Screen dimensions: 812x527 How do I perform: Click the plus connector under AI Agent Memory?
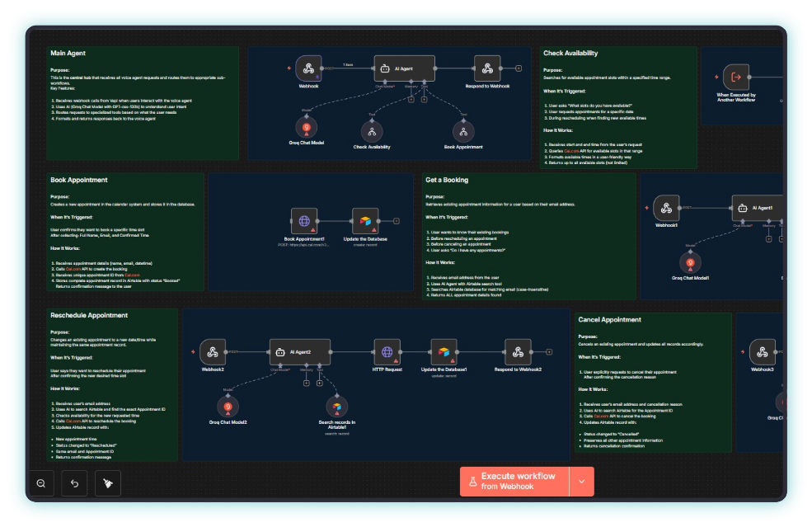(411, 99)
